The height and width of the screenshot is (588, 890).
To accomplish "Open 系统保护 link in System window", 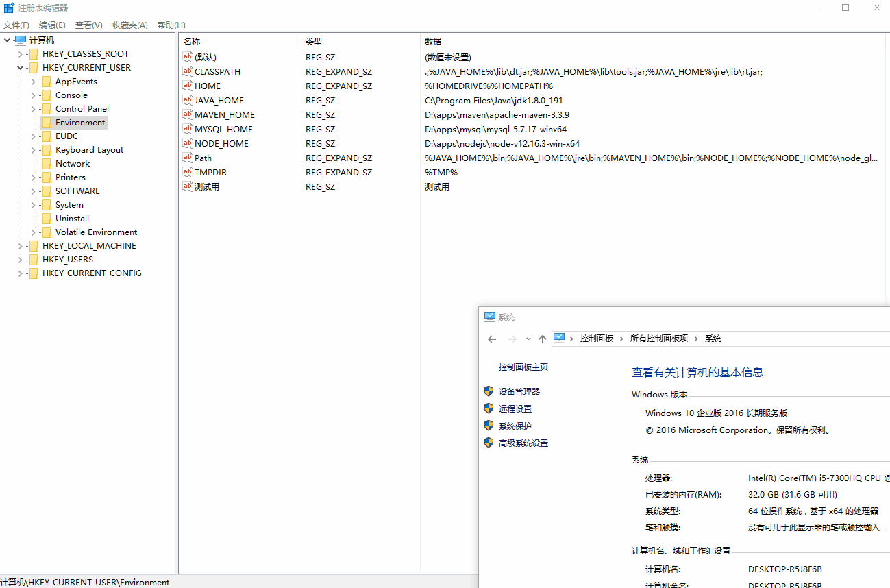I will (515, 426).
